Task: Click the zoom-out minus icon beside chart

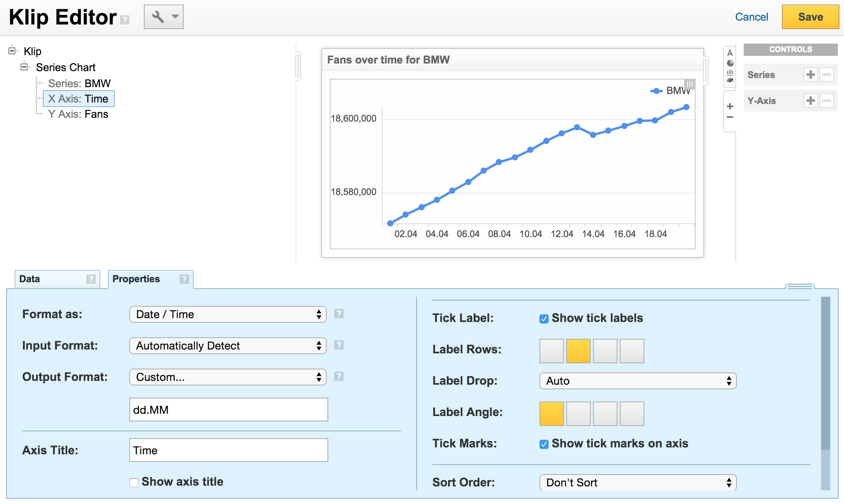Action: (730, 117)
